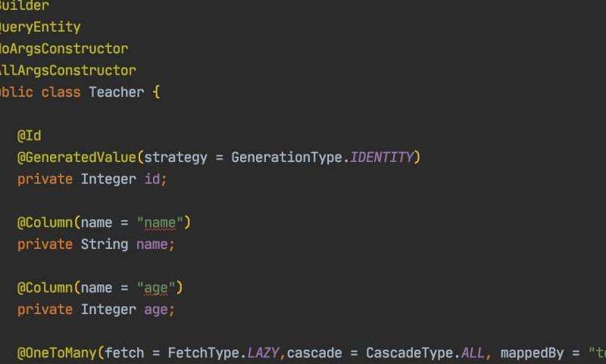Select the IDENTITY constant
The height and width of the screenshot is (364, 606).
382,157
